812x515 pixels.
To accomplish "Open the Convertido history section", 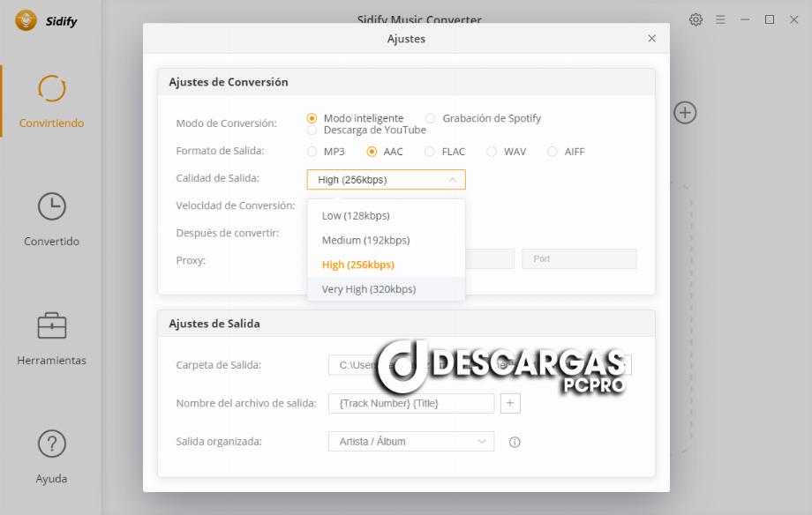I will (51, 220).
